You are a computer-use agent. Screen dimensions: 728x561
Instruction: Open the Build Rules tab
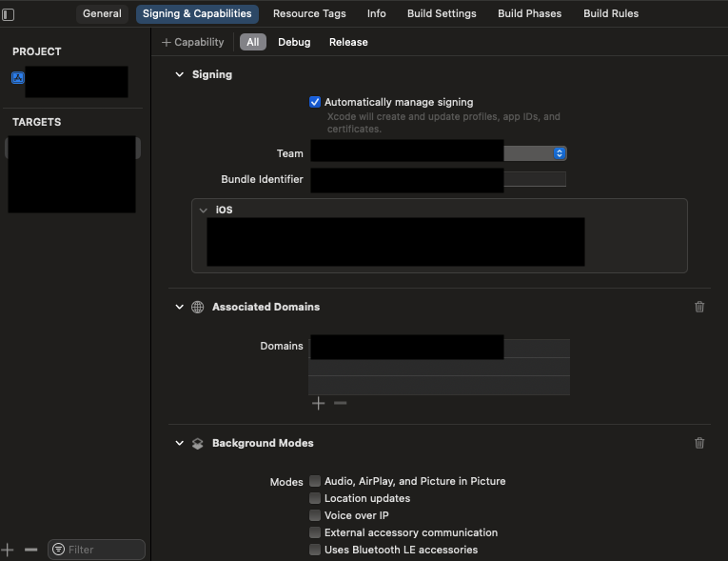(x=611, y=14)
